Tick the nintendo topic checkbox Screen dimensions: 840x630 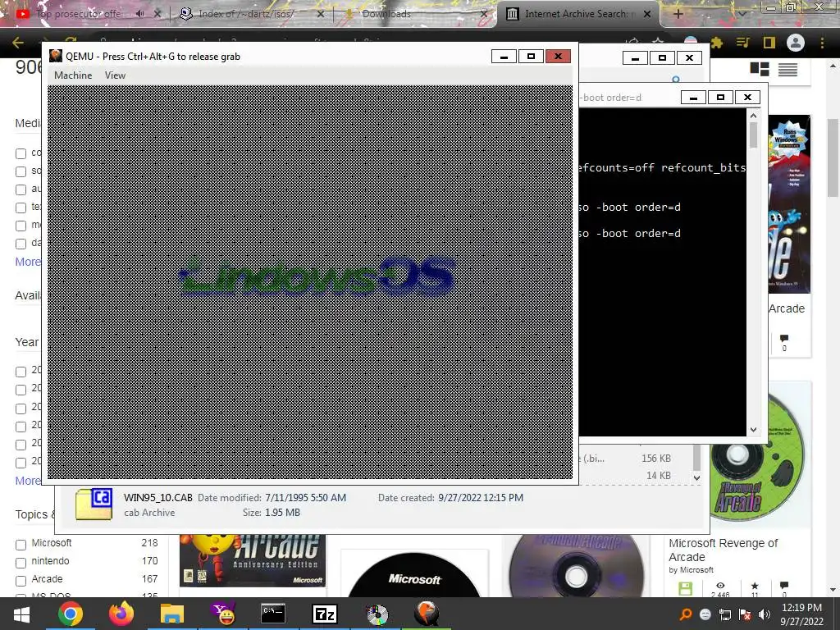[21, 563]
